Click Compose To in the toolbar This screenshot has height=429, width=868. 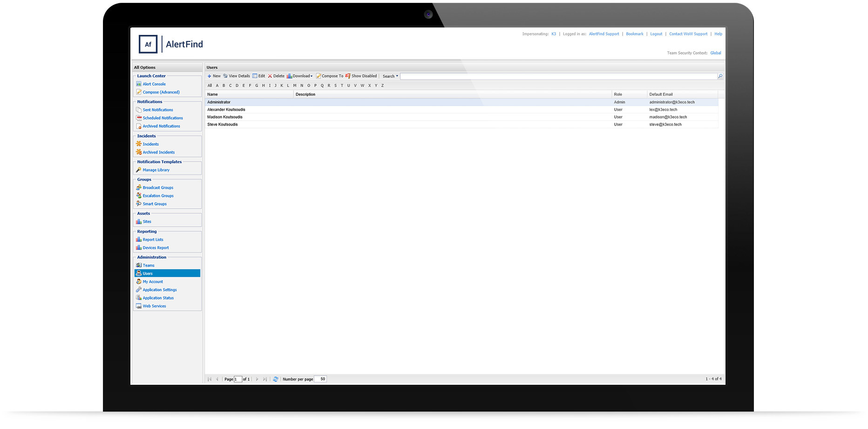(330, 76)
